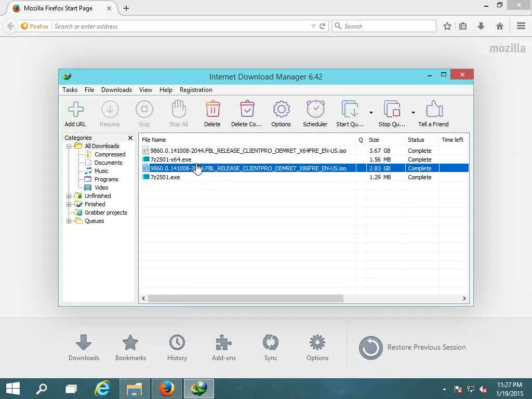Viewport: 532px width, 399px height.
Task: Select the X64FRE_EN-US.iso download row
Action: (304, 151)
